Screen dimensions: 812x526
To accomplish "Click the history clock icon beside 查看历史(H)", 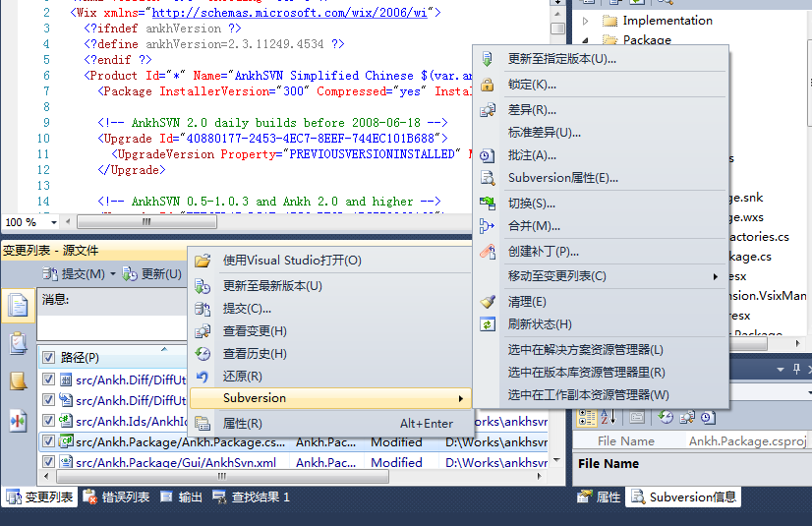I will click(203, 354).
